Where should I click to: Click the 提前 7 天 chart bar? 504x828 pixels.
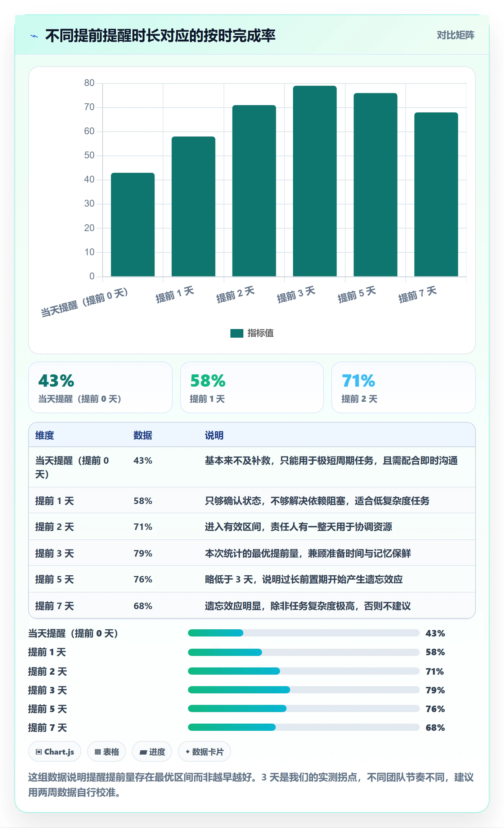[x=436, y=194]
